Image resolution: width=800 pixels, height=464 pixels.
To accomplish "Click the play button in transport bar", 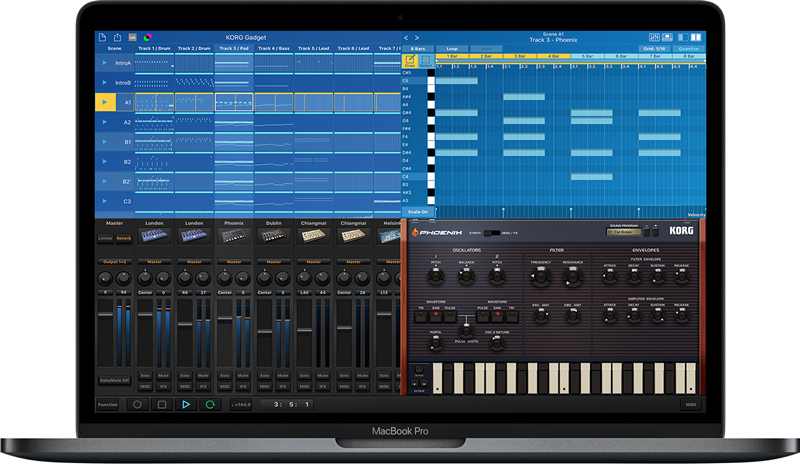I will tap(186, 404).
